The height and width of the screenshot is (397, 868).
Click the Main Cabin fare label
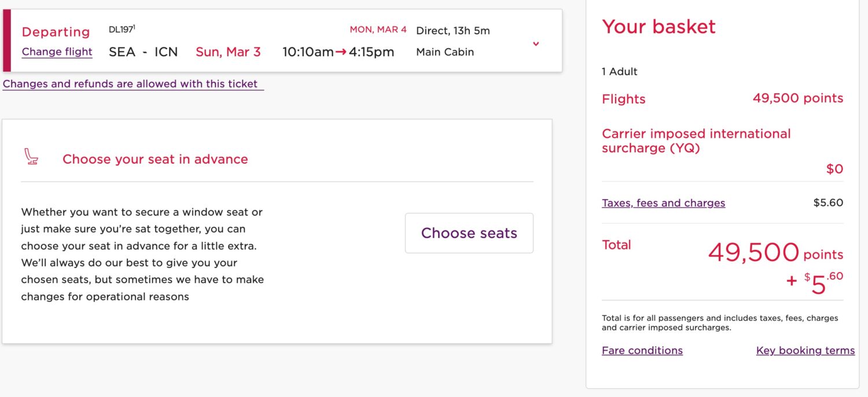point(444,52)
